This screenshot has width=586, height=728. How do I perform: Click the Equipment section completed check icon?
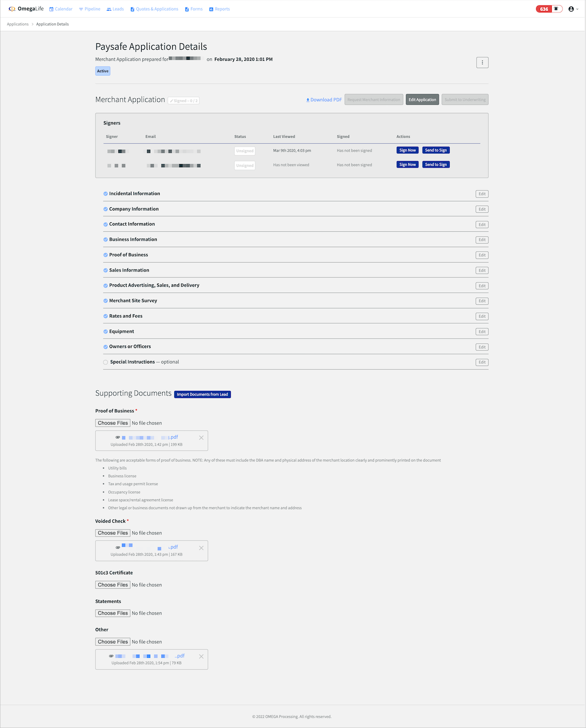point(105,332)
